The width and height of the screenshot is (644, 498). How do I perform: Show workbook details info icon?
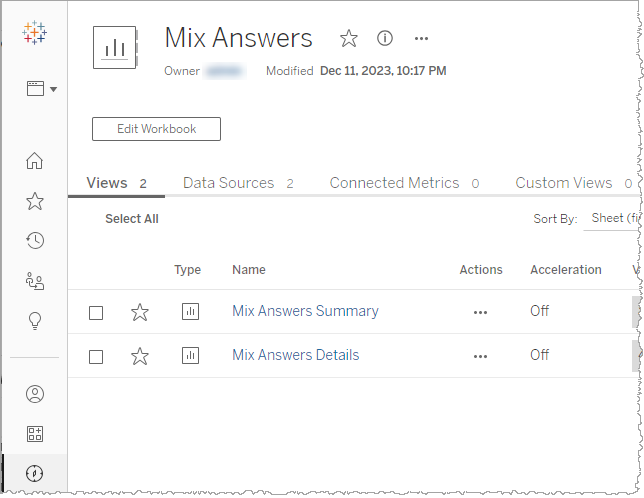pos(385,38)
